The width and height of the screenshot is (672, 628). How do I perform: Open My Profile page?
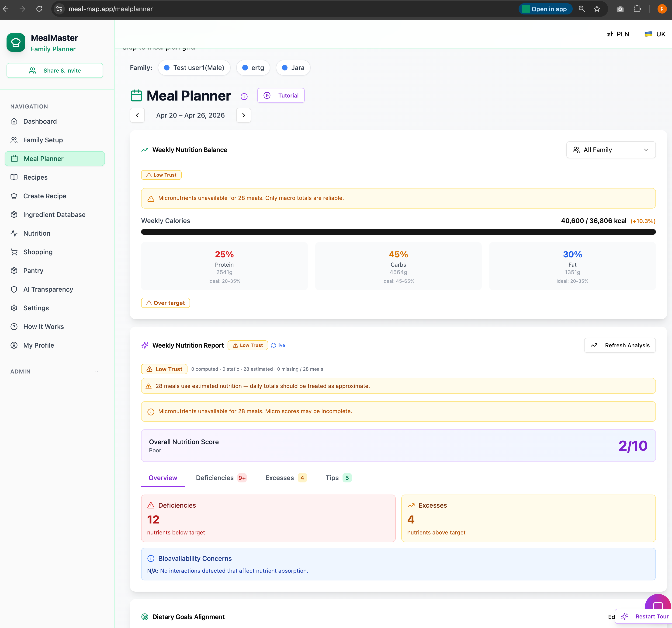click(55, 345)
